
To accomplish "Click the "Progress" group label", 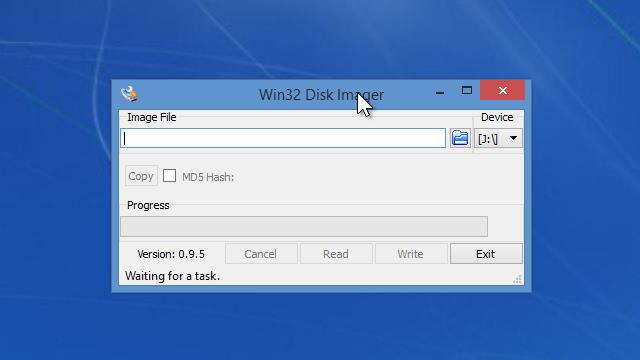I will [x=148, y=205].
